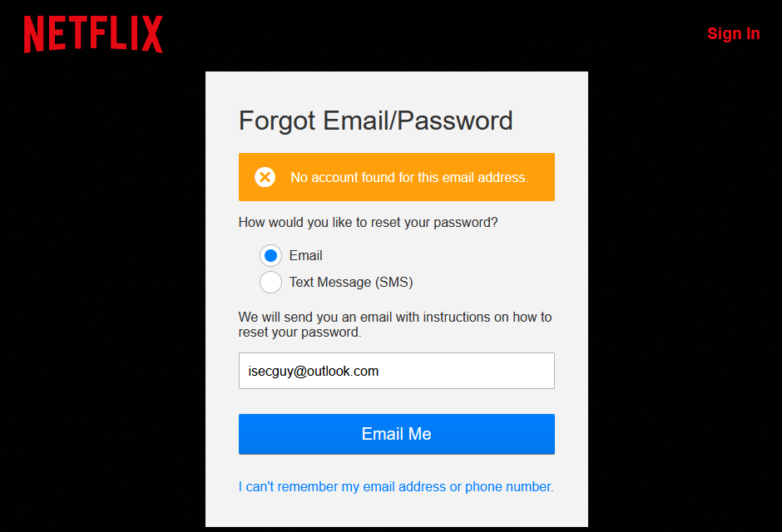Image resolution: width=782 pixels, height=532 pixels.
Task: Focus the email address input field
Action: 397,371
